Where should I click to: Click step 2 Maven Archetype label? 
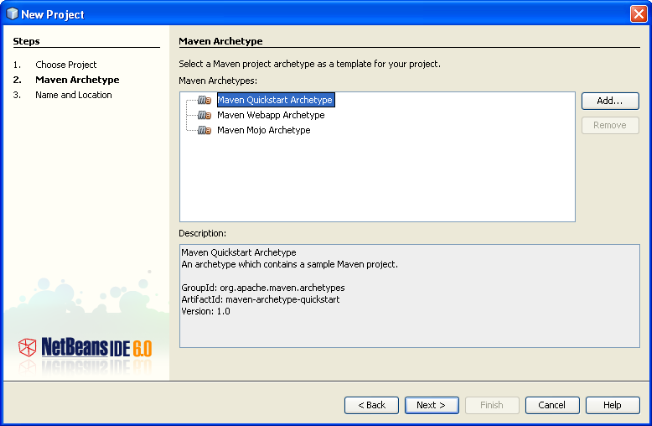77,79
